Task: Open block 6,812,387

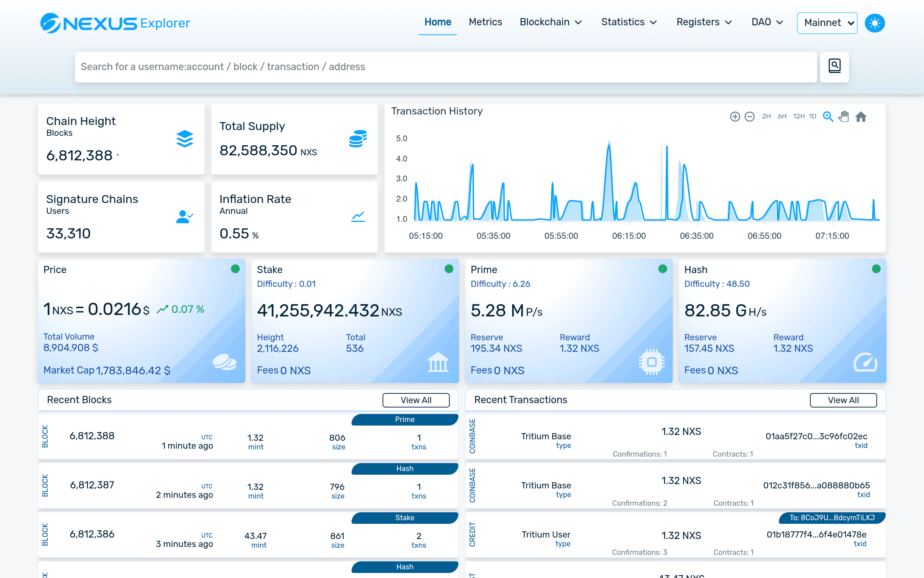Action: 92,485
